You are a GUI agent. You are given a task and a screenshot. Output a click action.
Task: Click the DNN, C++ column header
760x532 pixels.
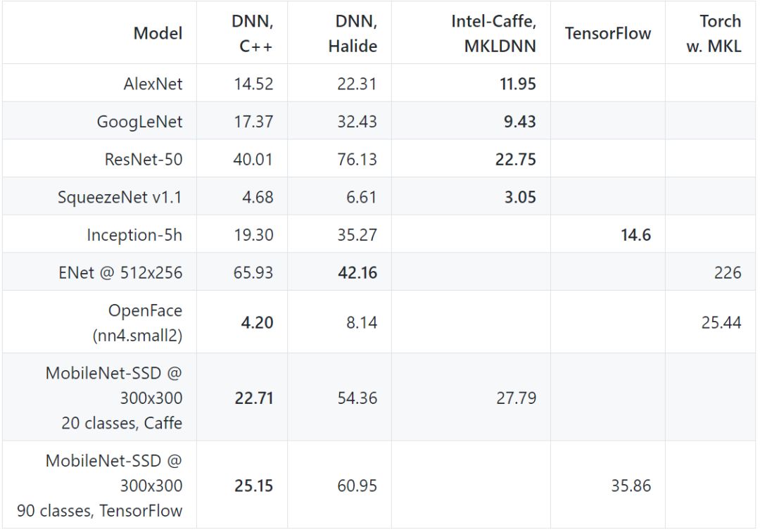253,33
